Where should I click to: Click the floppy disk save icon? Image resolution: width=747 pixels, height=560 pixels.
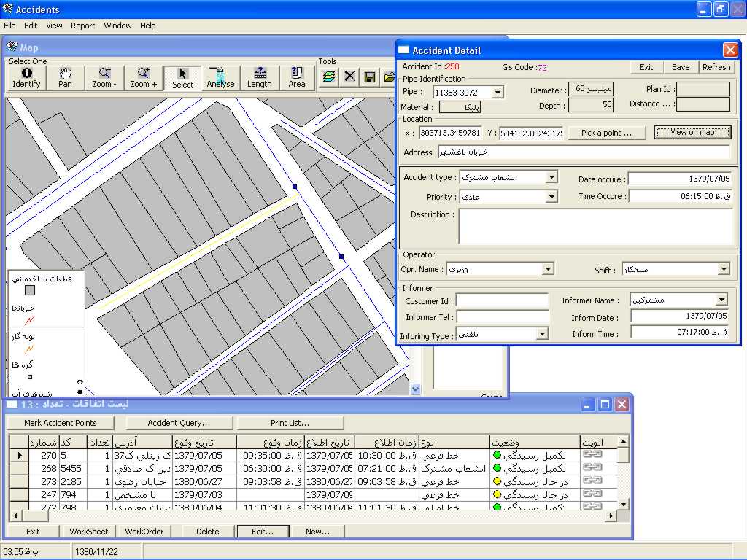370,76
